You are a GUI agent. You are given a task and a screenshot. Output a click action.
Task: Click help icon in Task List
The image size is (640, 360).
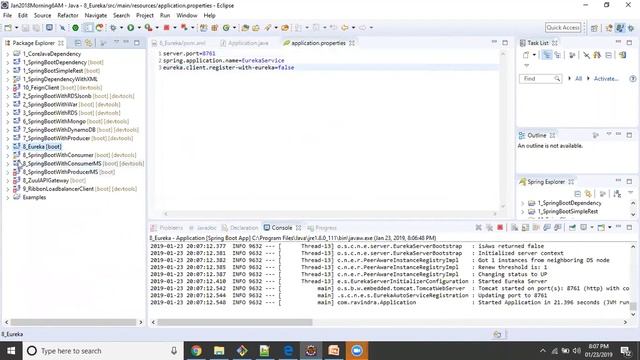pos(633,78)
